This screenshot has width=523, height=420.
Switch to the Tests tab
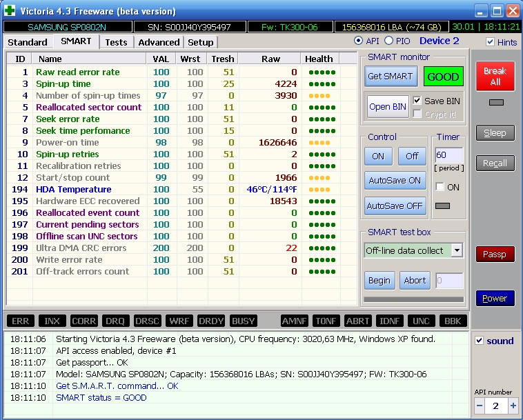(x=116, y=42)
